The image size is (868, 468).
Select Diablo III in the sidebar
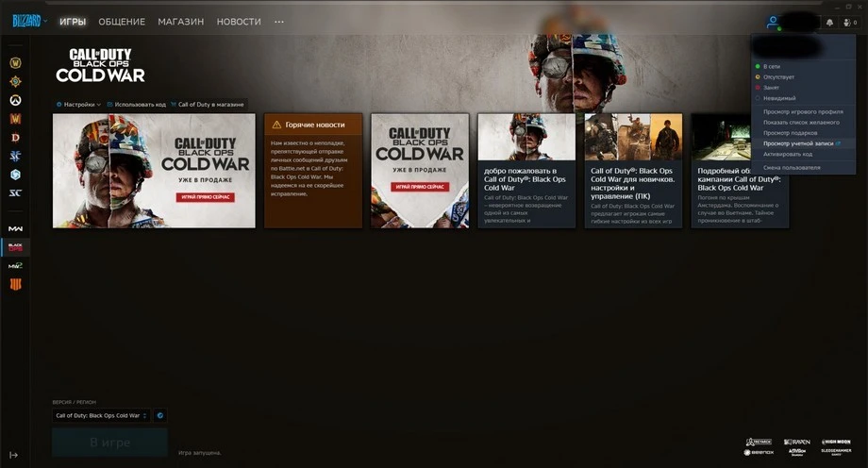click(x=15, y=137)
